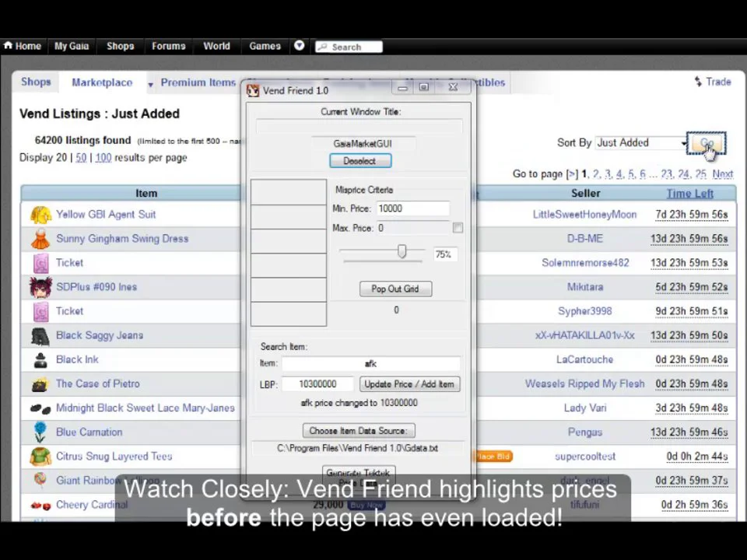Screen dimensions: 747x560
Task: Open the Shops menu in the top bar
Action: click(x=120, y=46)
